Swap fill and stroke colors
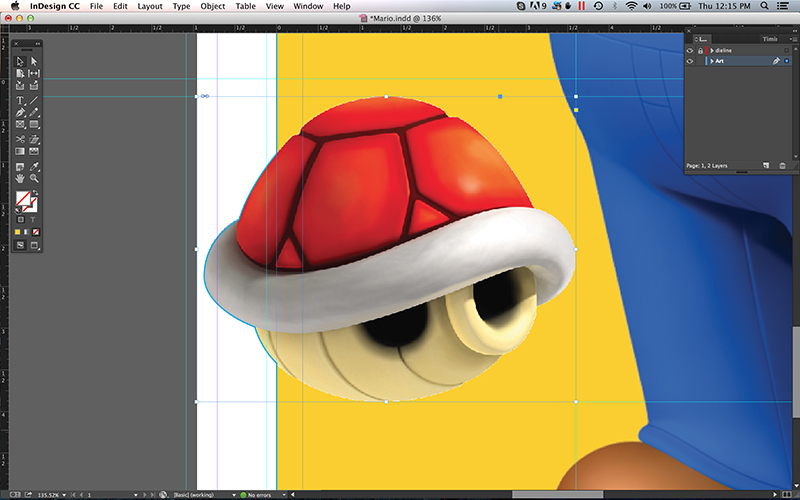The height and width of the screenshot is (500, 800). pos(35,193)
